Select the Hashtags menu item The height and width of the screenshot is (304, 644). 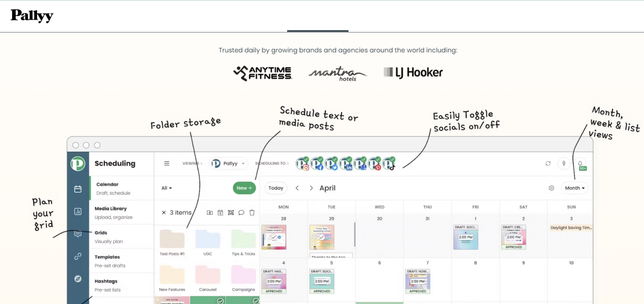[x=122, y=285]
